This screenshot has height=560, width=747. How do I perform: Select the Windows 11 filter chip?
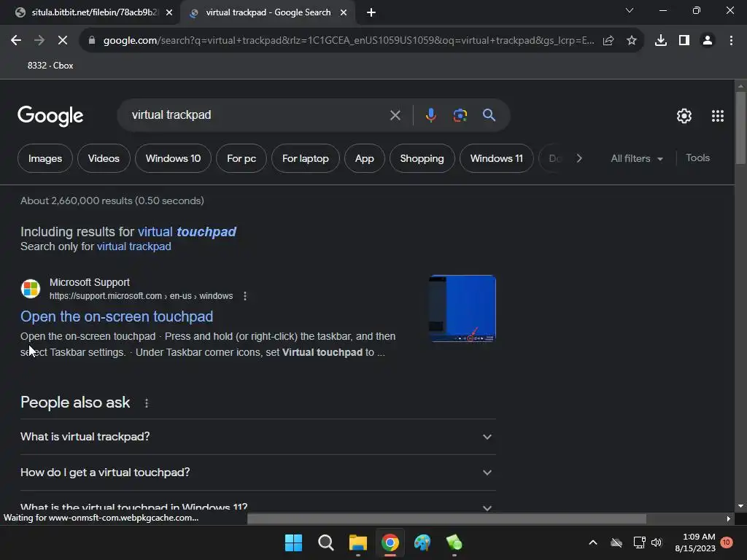496,158
